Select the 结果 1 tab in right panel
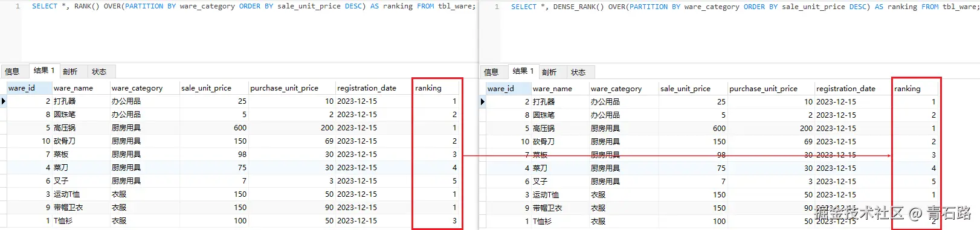Screen dimensions: 980x230 [523, 71]
